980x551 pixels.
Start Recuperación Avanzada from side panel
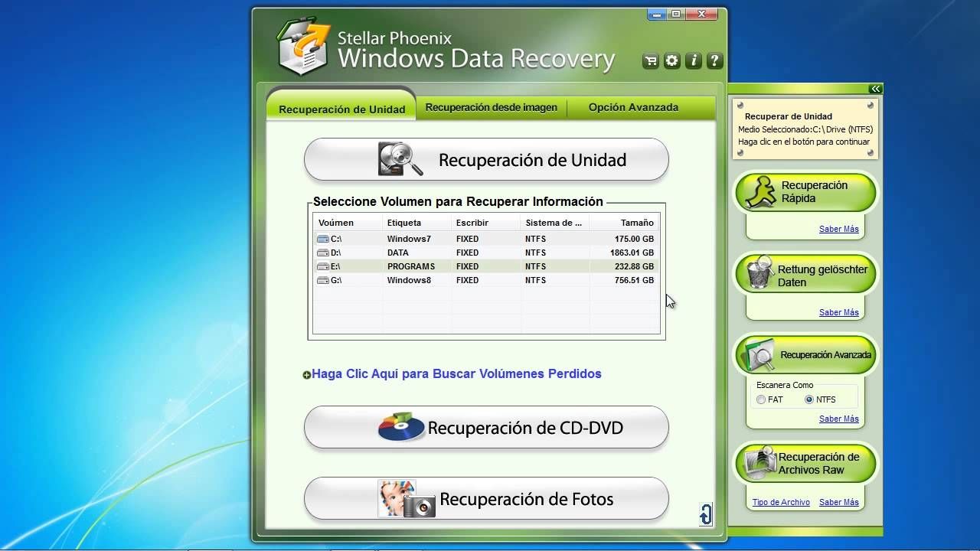[x=805, y=355]
